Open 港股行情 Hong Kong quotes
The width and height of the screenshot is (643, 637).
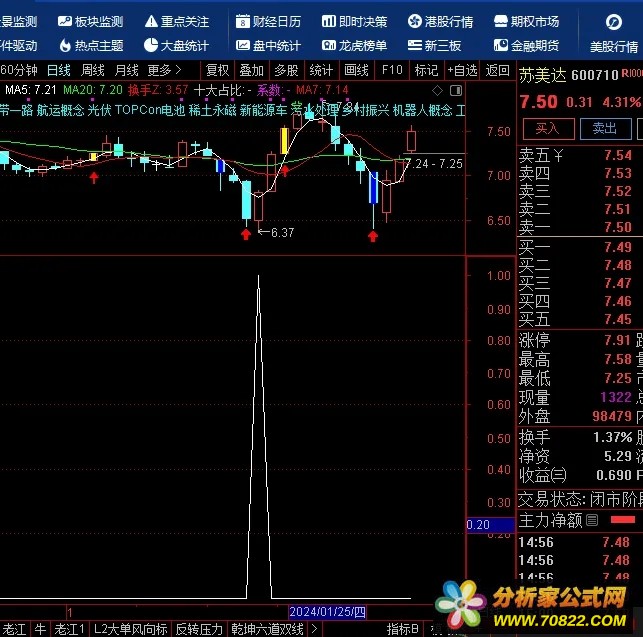[x=440, y=21]
